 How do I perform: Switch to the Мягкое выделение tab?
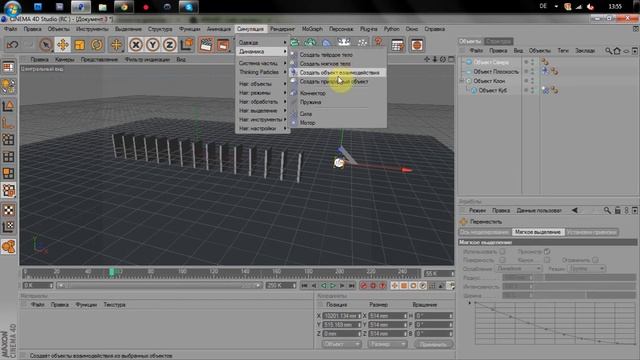[538, 232]
